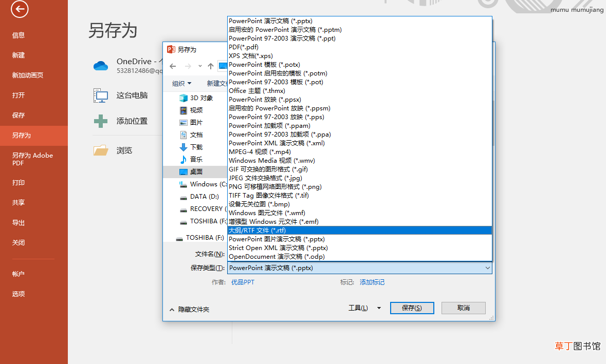Open 打开 in backstage sidebar

point(33,95)
